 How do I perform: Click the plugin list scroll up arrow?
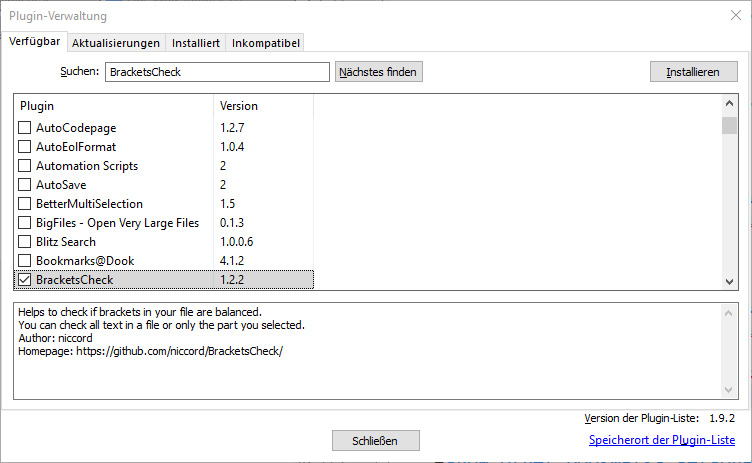point(729,103)
